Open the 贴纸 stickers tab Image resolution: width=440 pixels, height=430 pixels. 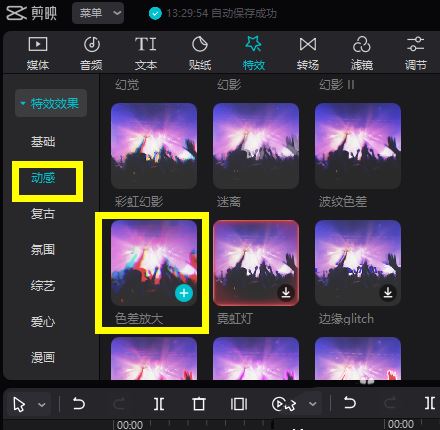pyautogui.click(x=200, y=53)
